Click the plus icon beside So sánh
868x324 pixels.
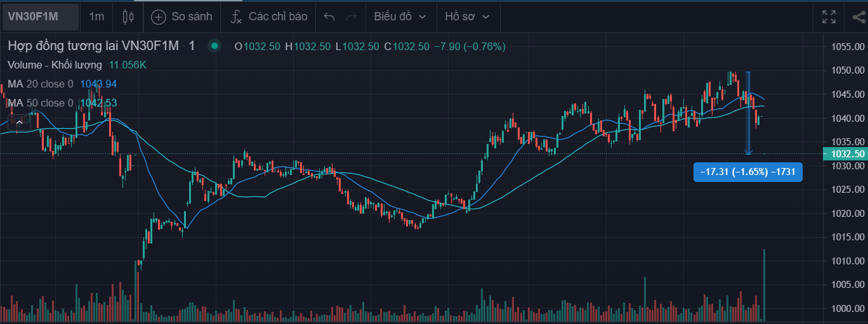pyautogui.click(x=158, y=16)
